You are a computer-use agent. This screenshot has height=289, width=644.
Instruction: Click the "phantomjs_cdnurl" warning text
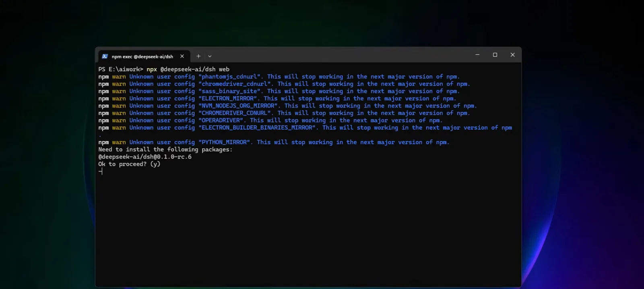click(231, 77)
